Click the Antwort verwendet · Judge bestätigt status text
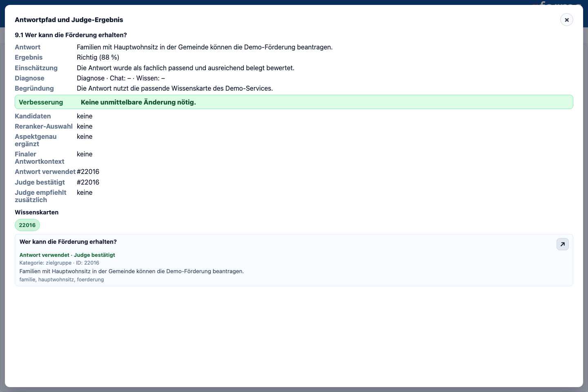The height and width of the screenshot is (392, 588). point(67,255)
